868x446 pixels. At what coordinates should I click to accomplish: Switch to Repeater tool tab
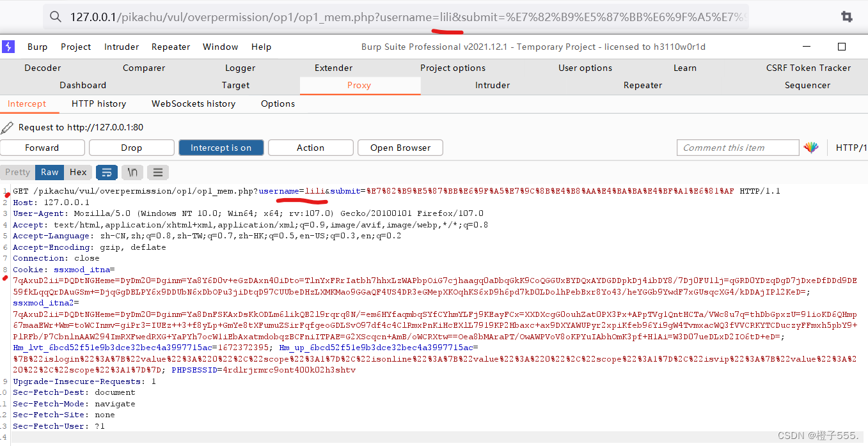click(x=643, y=85)
